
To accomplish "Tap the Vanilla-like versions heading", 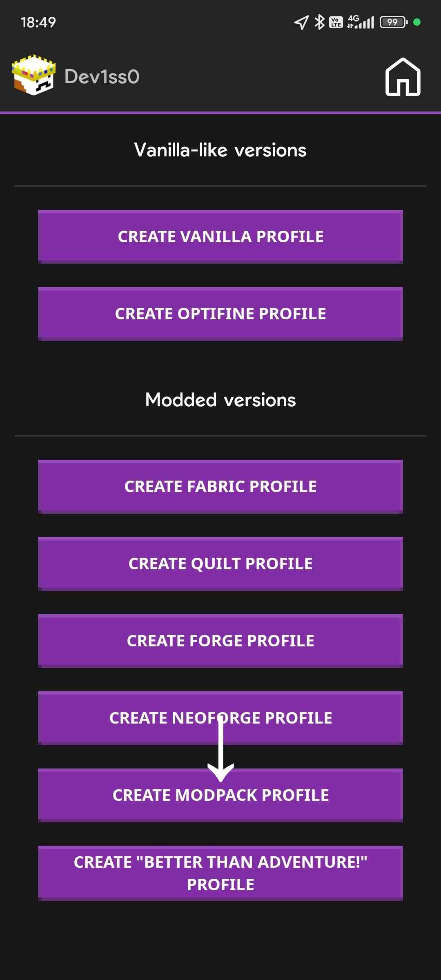I will (x=220, y=150).
